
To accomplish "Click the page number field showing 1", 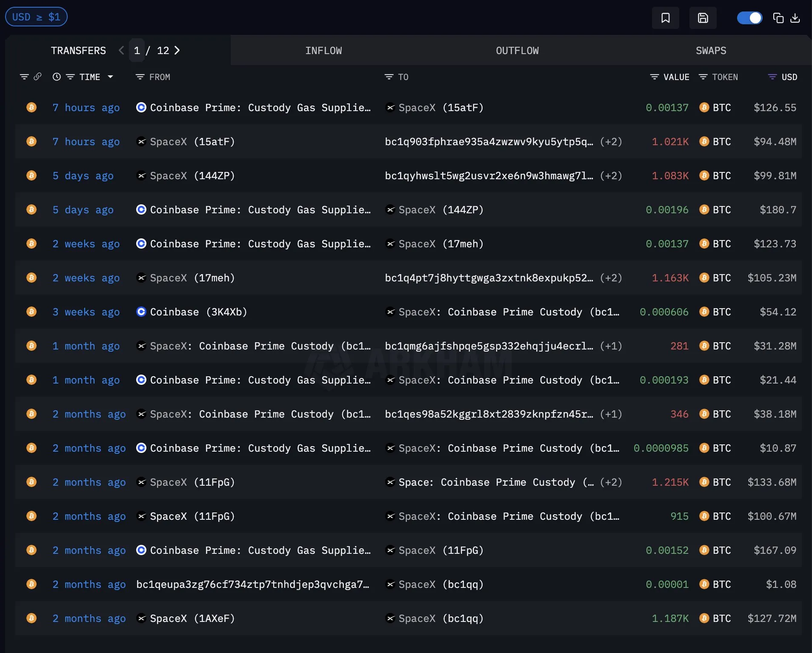I will tap(137, 51).
